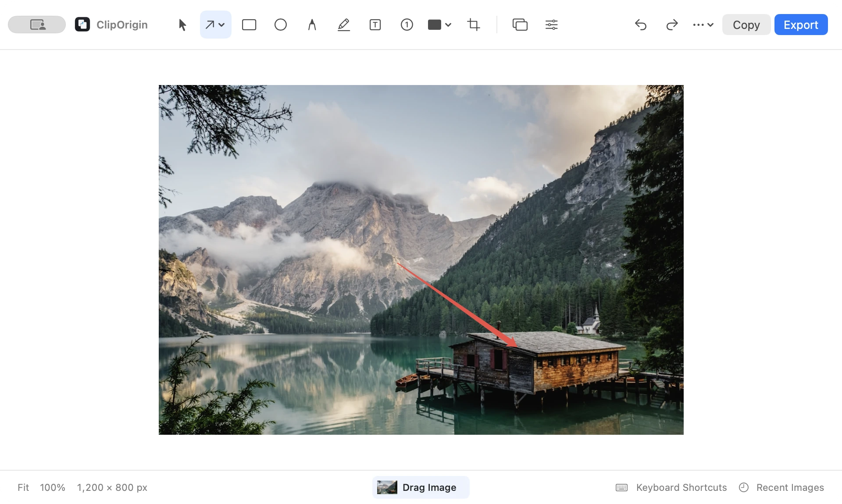Click the dark gray color swatch
Image resolution: width=842 pixels, height=504 pixels.
pos(435,25)
